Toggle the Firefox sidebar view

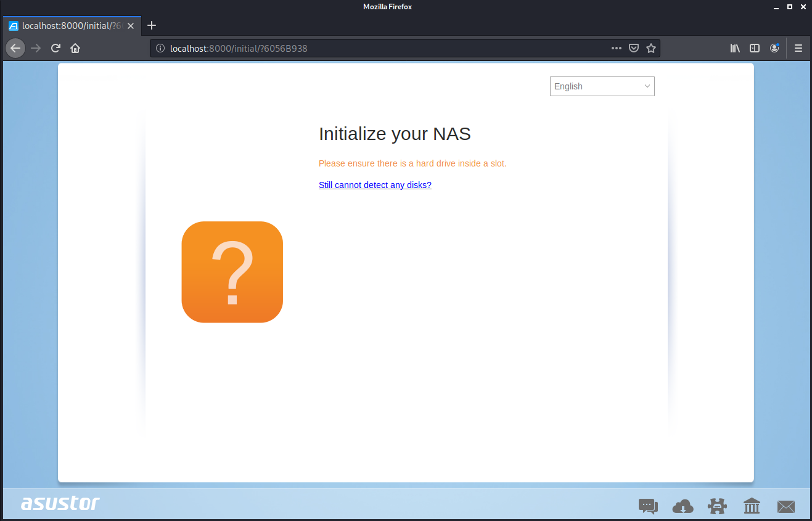pos(754,48)
